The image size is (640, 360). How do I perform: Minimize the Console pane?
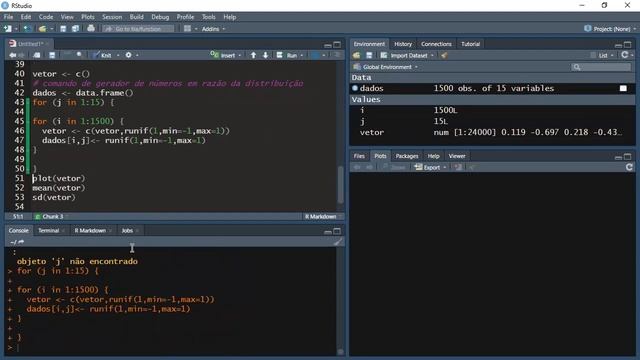point(327,231)
